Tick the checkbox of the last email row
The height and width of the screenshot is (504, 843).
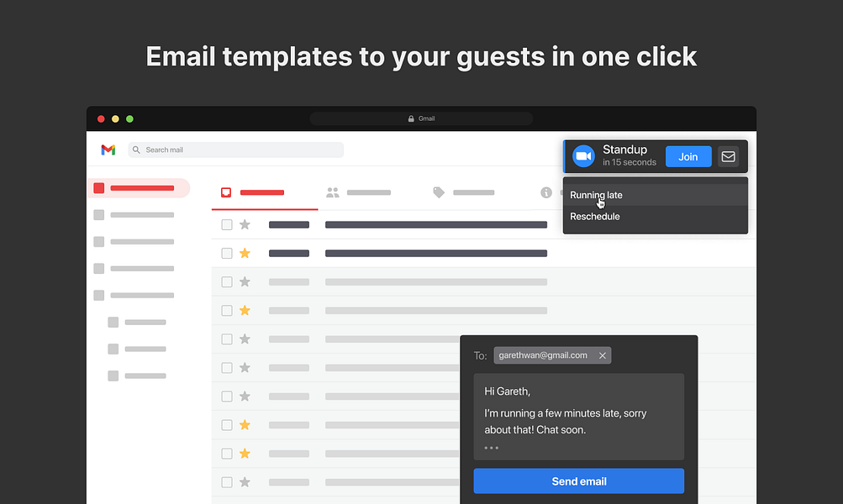(x=227, y=482)
